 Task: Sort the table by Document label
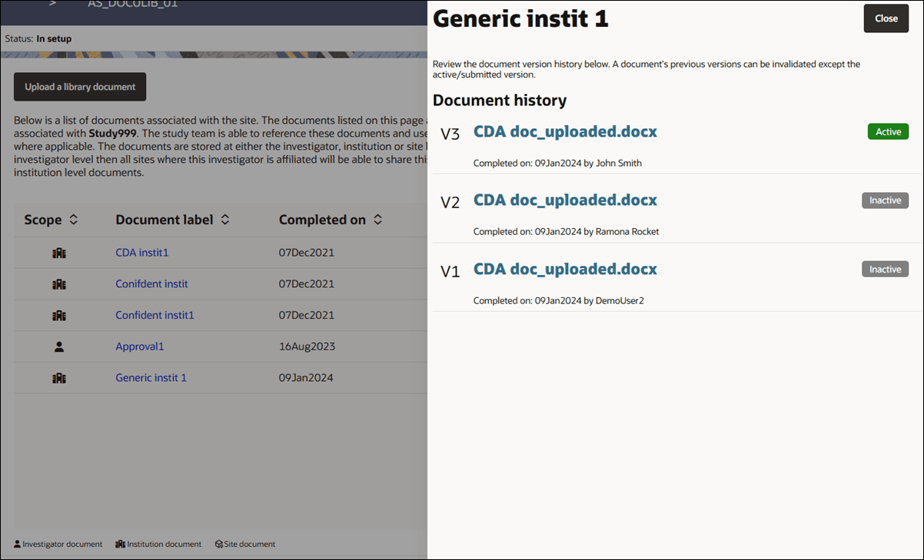(x=224, y=219)
